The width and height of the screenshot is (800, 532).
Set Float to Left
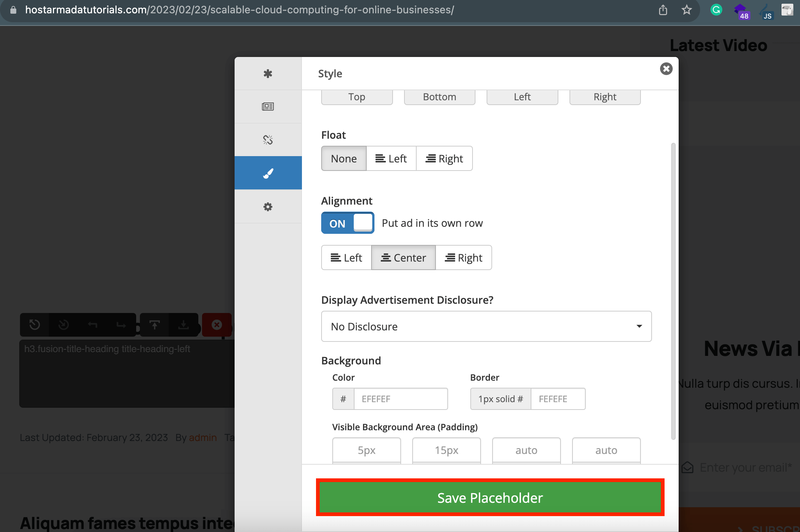click(x=391, y=158)
